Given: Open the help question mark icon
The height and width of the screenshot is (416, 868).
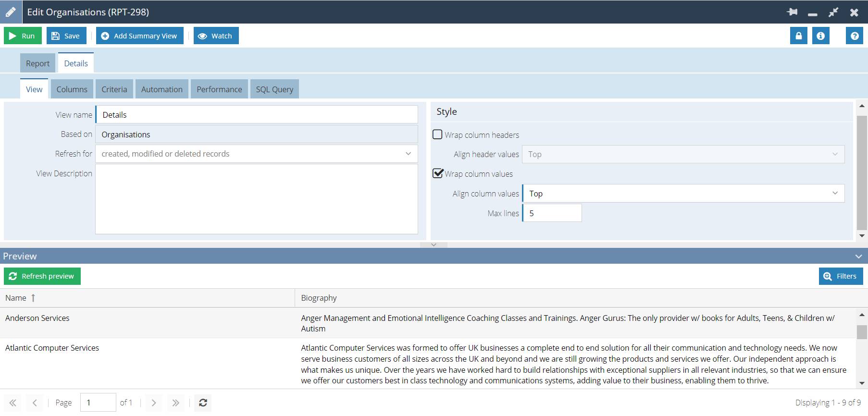Looking at the screenshot, I should coord(854,36).
